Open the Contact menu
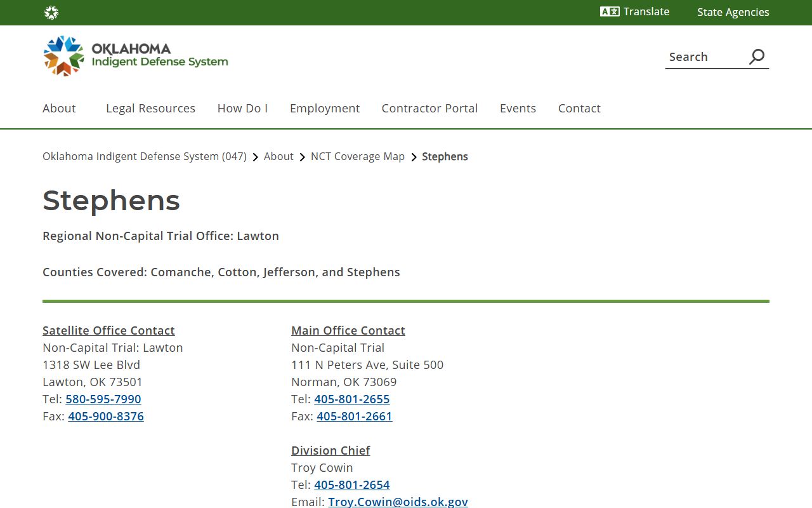This screenshot has width=812, height=508. pyautogui.click(x=579, y=108)
